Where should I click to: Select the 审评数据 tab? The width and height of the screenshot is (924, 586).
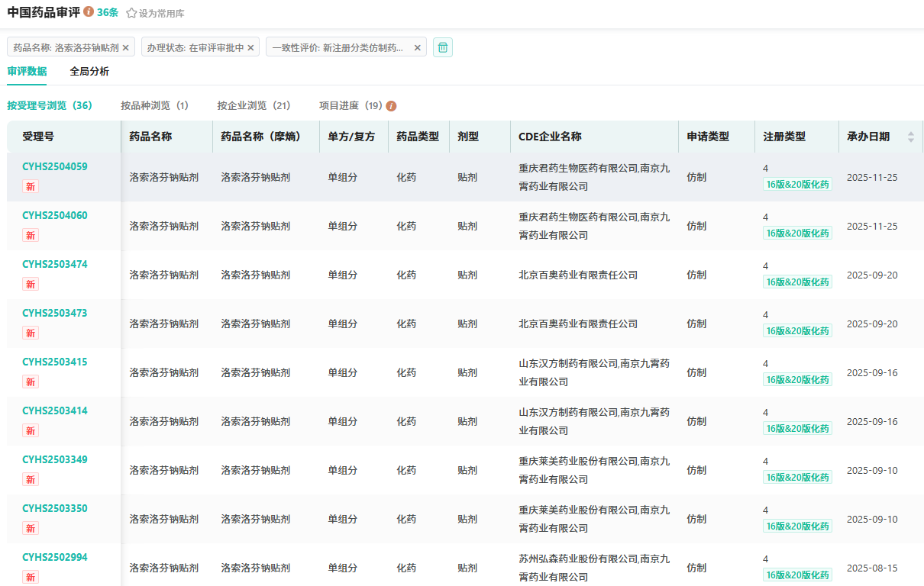[x=27, y=72]
